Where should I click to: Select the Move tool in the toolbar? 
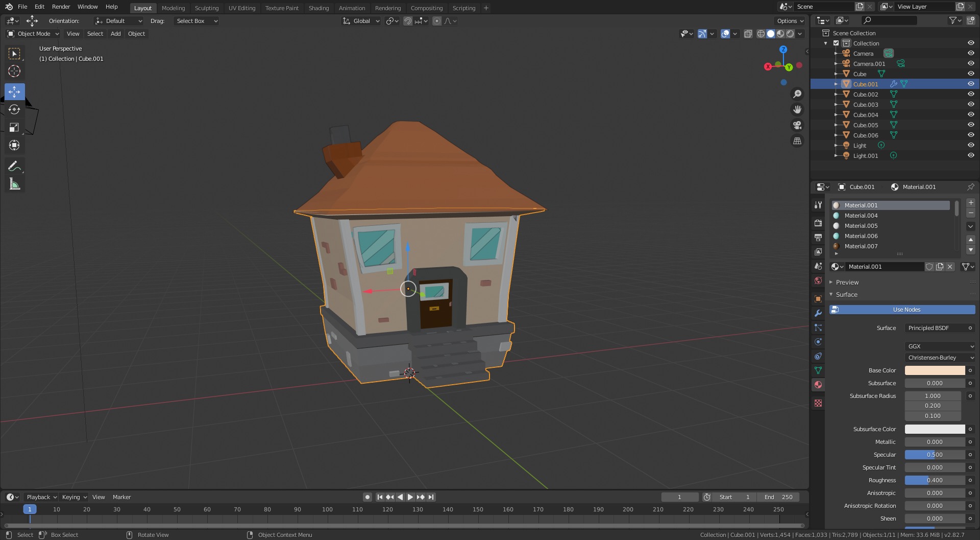[x=14, y=91]
